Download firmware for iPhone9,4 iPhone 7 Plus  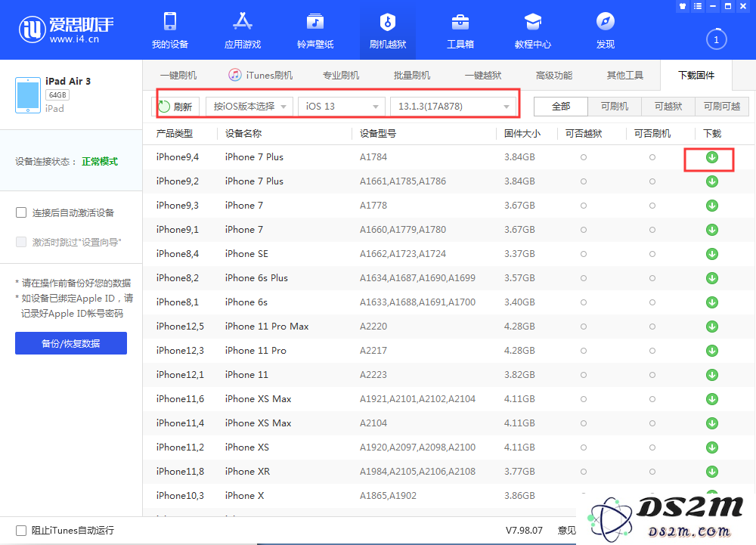711,157
